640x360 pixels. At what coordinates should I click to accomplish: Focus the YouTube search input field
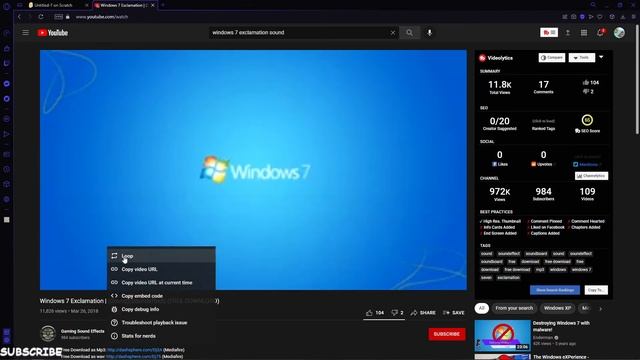click(x=299, y=33)
